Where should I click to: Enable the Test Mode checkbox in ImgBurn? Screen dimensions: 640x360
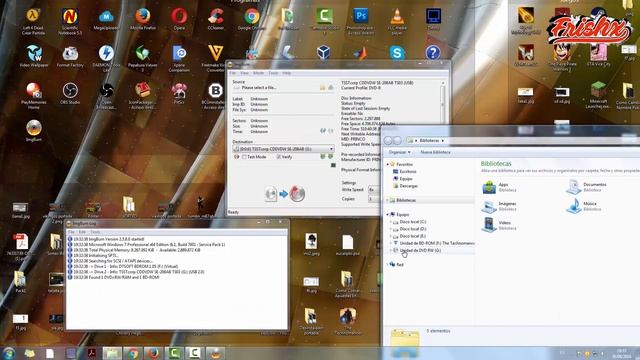pyautogui.click(x=244, y=157)
